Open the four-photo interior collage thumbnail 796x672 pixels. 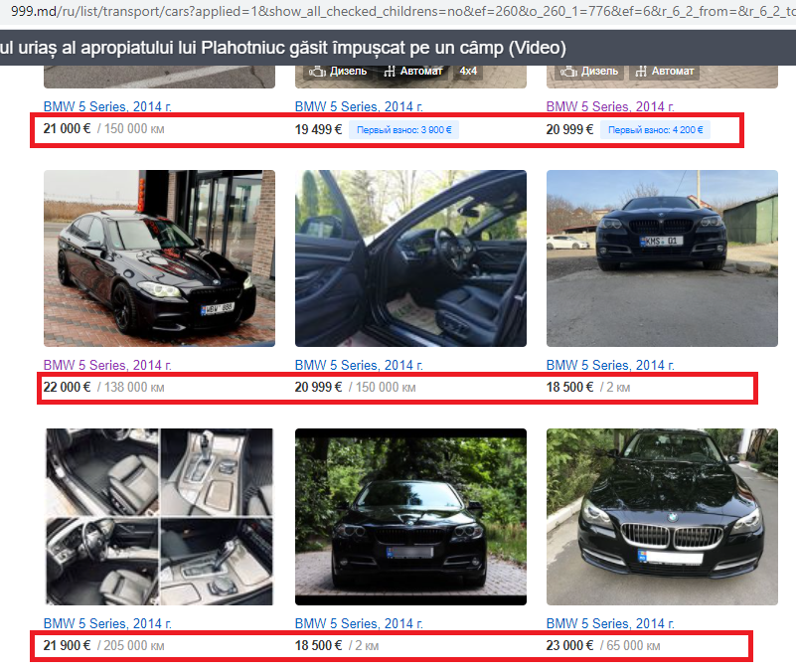click(159, 517)
